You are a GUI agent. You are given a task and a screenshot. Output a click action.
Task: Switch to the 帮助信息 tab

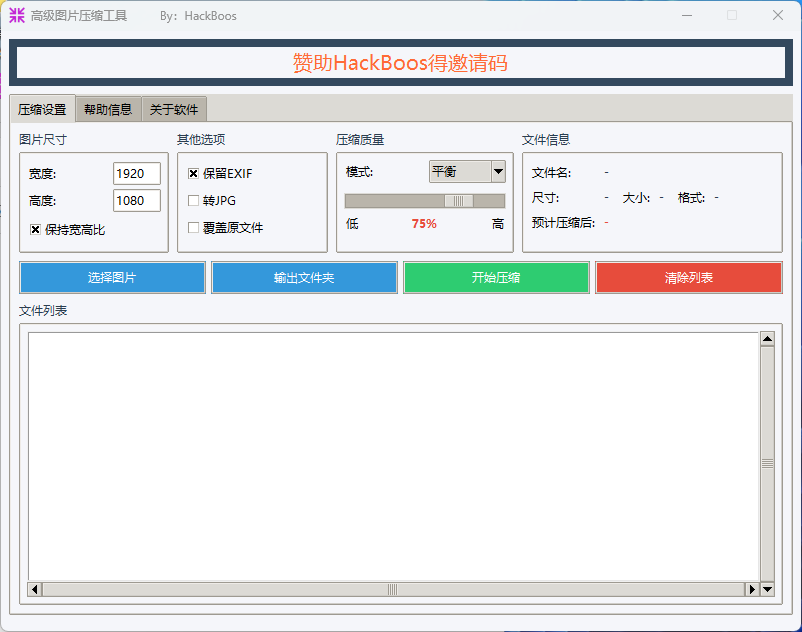click(x=107, y=109)
